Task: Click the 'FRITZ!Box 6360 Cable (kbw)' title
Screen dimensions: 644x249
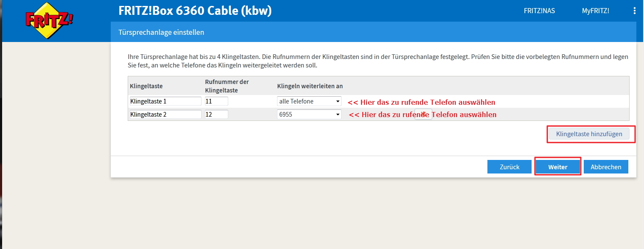Action: (195, 11)
